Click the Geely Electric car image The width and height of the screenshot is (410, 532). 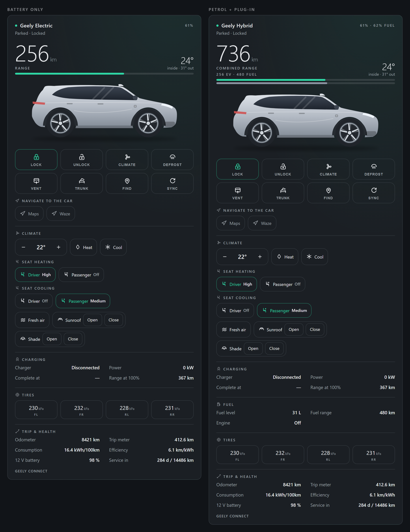click(104, 111)
